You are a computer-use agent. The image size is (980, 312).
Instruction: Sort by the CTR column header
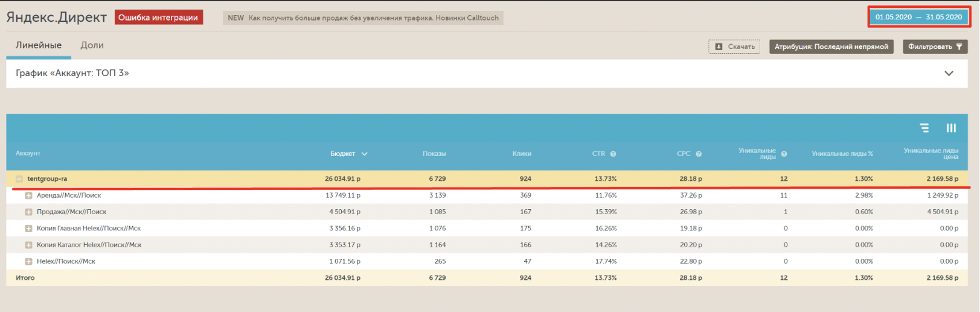click(x=598, y=154)
